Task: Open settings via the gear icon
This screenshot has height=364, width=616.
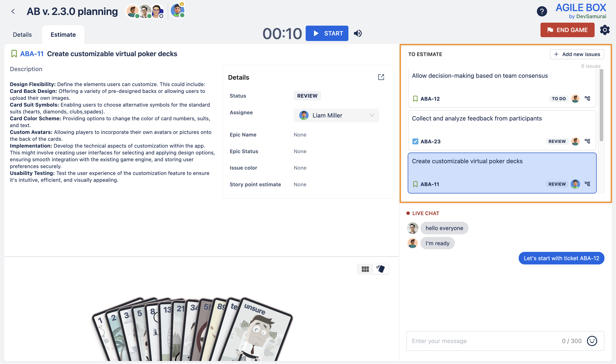Action: (x=605, y=30)
